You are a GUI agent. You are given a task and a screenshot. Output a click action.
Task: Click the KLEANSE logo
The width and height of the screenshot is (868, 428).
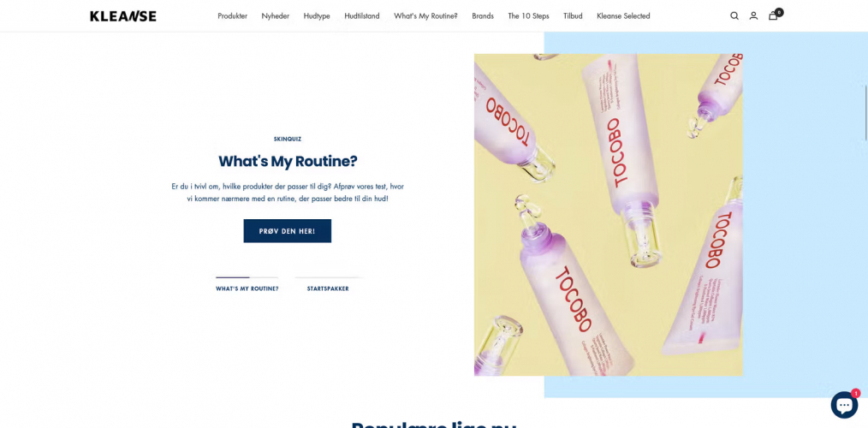123,16
